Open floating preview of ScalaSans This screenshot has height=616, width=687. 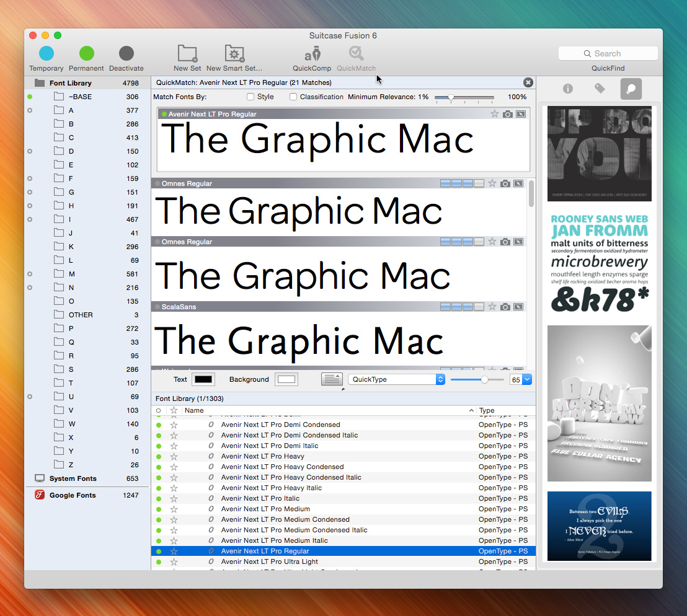pos(518,307)
